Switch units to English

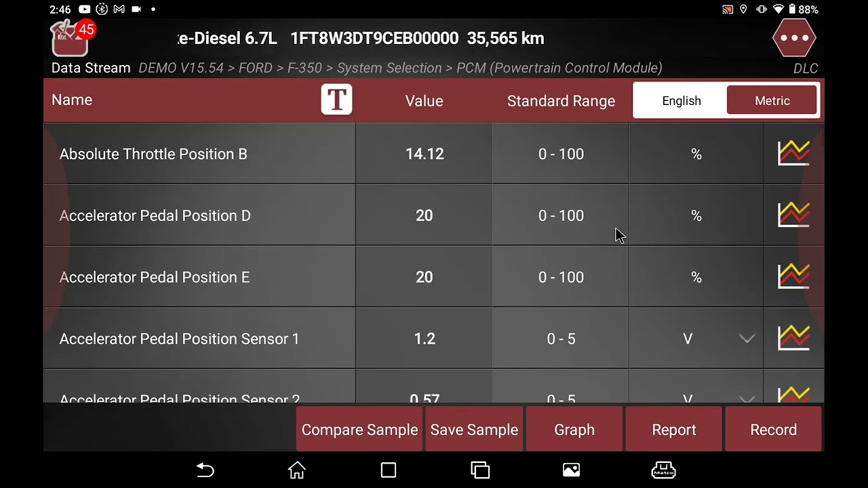[682, 100]
